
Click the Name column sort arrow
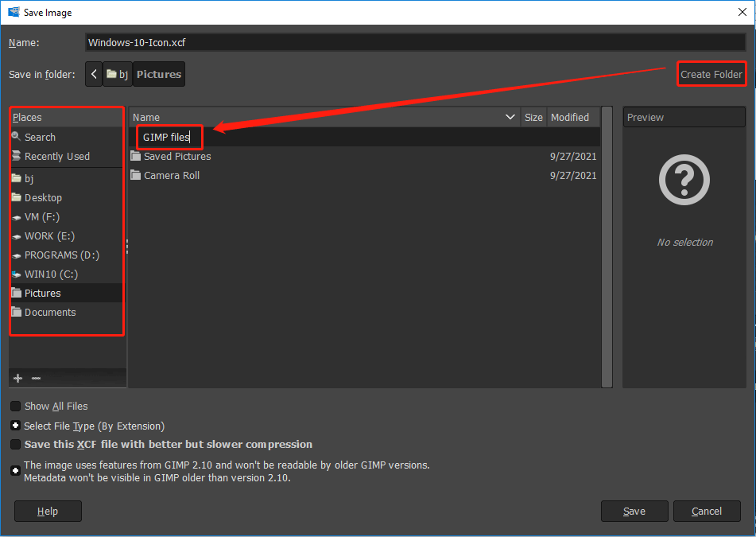[x=510, y=118]
